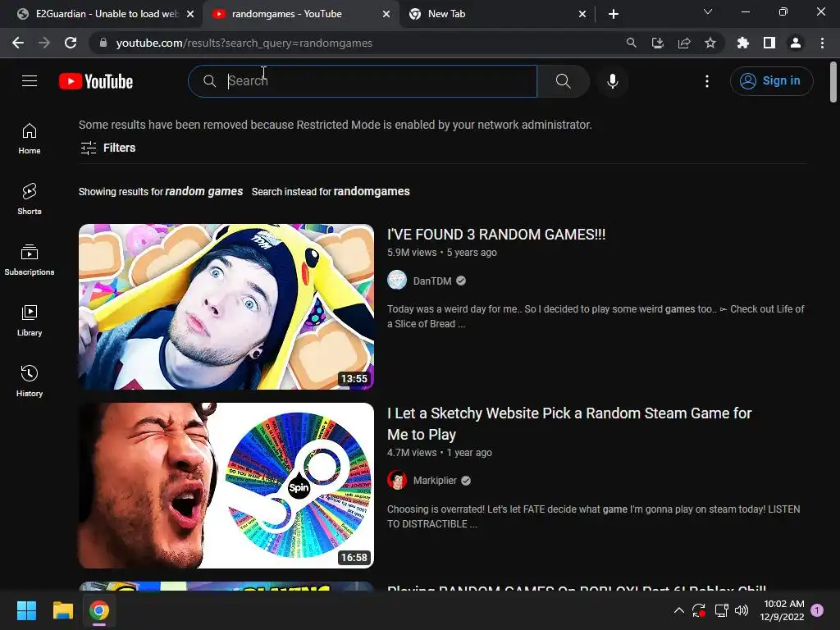The image size is (840, 630).
Task: Reload the current page
Action: (x=71, y=43)
